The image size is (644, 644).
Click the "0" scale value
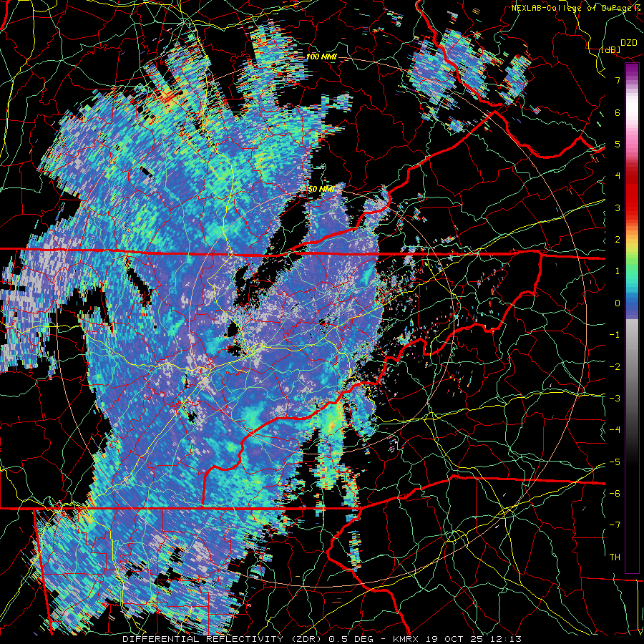(x=618, y=303)
